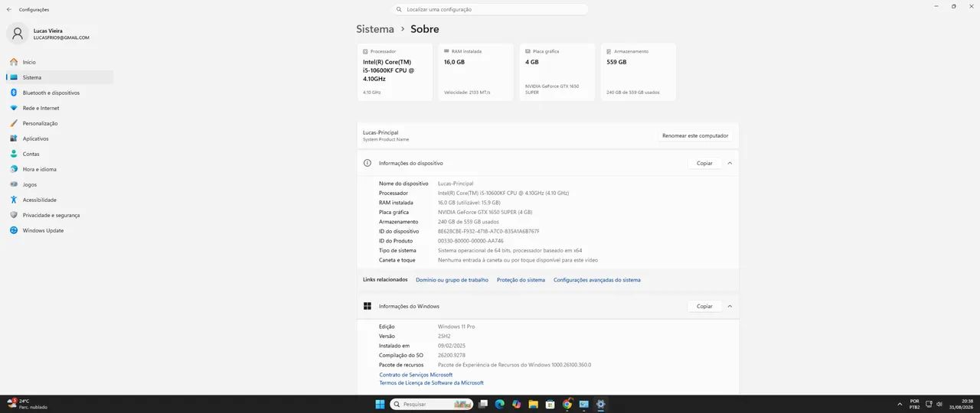Click the Instalado em date 09/02/2025

click(x=452, y=346)
